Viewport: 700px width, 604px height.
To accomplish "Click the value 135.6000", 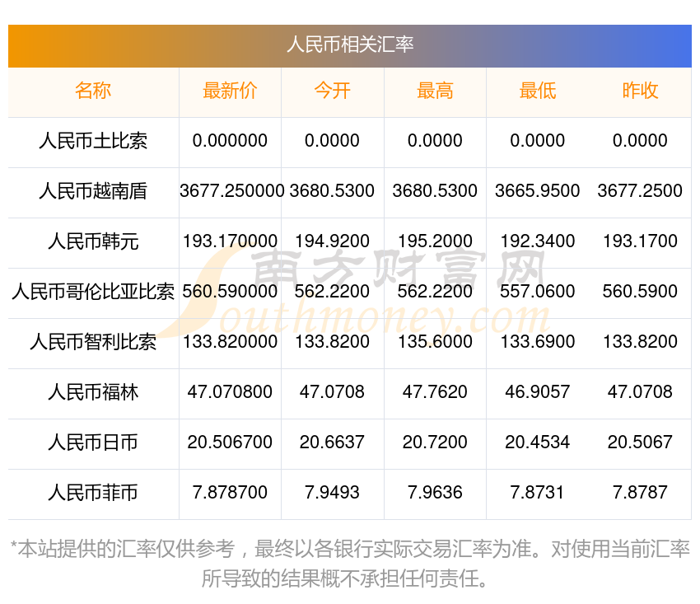I will pos(435,342).
